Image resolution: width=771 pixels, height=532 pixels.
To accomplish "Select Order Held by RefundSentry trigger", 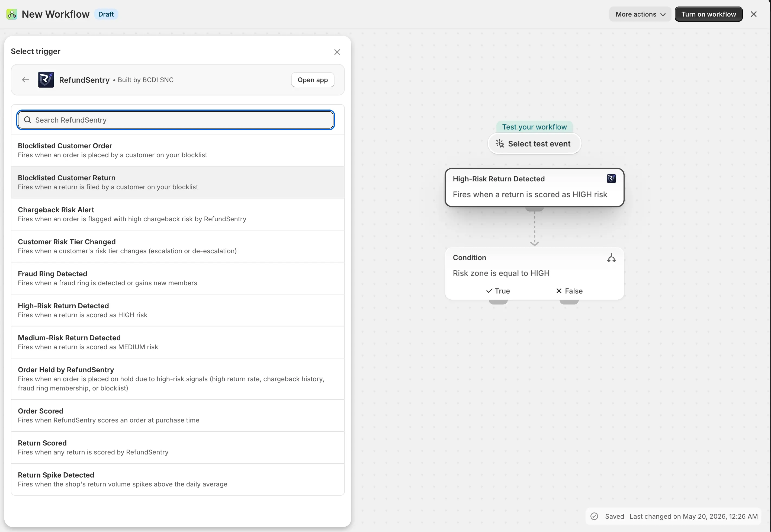I will (x=178, y=379).
